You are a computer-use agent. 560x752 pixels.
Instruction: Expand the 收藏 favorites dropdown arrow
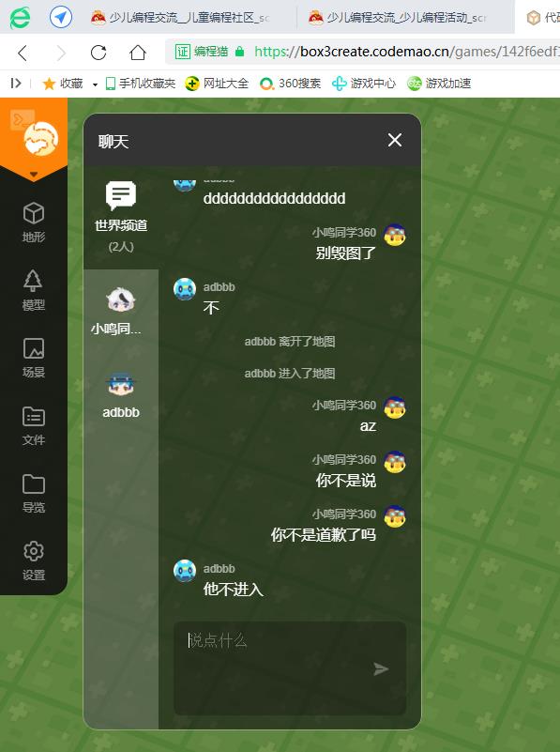click(95, 84)
